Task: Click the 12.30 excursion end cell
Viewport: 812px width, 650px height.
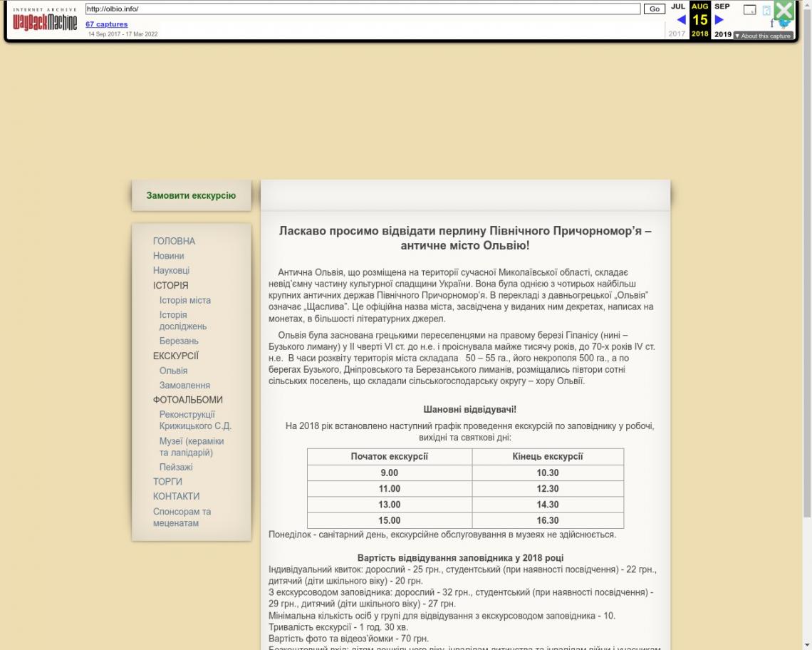Action: [x=547, y=489]
